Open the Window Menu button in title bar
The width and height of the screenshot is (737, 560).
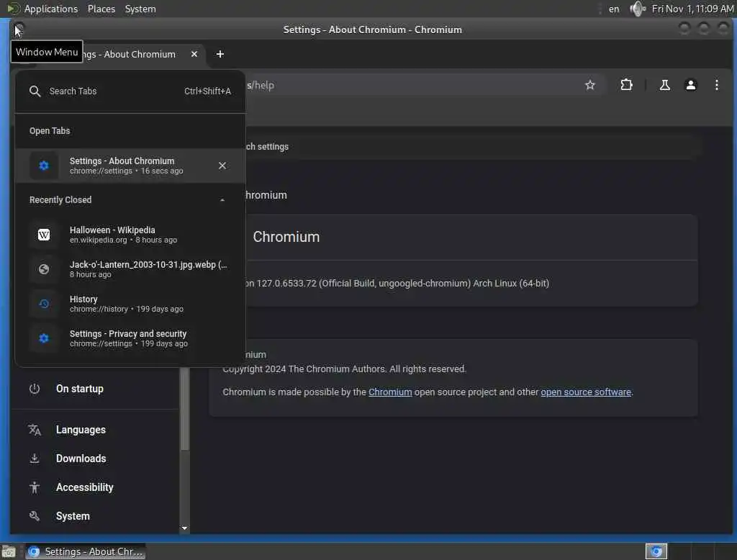tap(19, 29)
